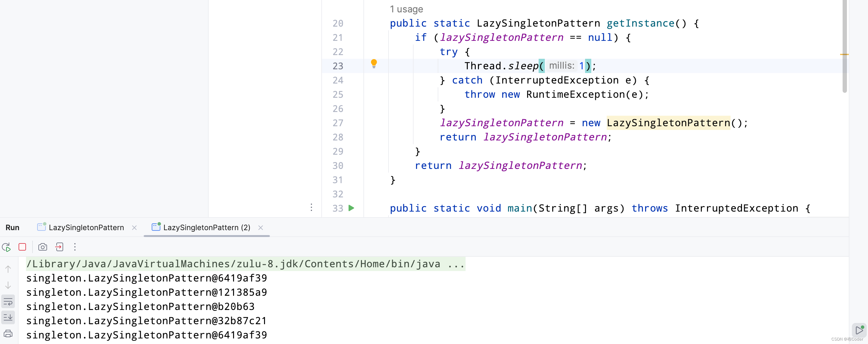Open the more actions menu in Run toolbar
This screenshot has width=868, height=344.
coord(75,247)
